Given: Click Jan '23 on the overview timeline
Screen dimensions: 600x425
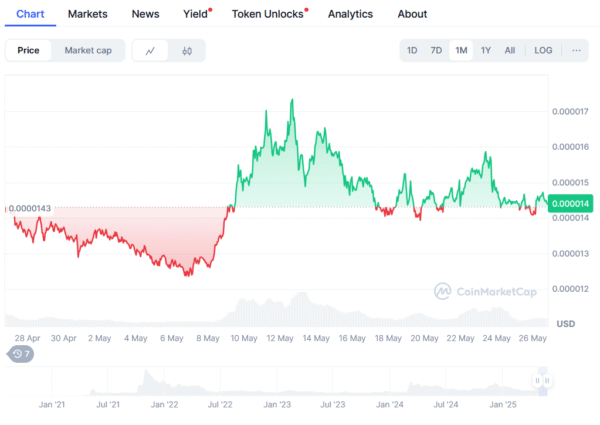Looking at the screenshot, I should [277, 405].
